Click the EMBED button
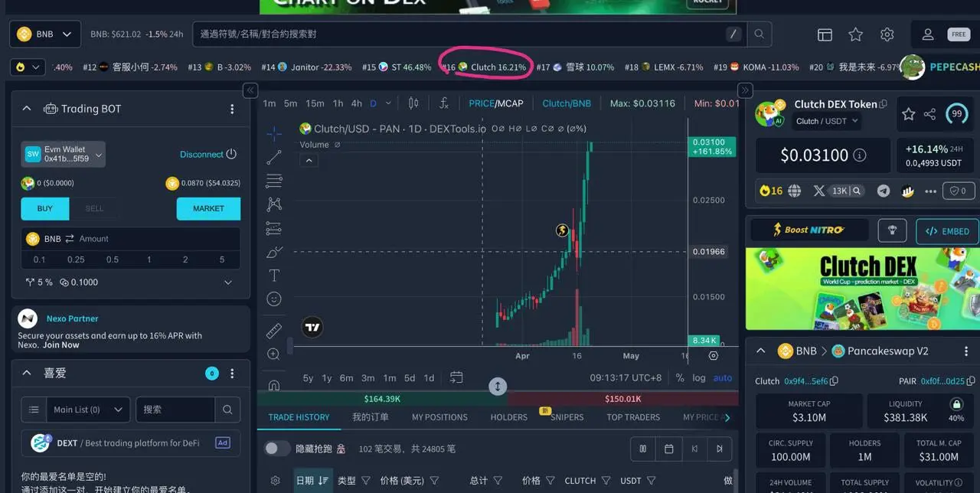The height and width of the screenshot is (493, 980). tap(947, 230)
